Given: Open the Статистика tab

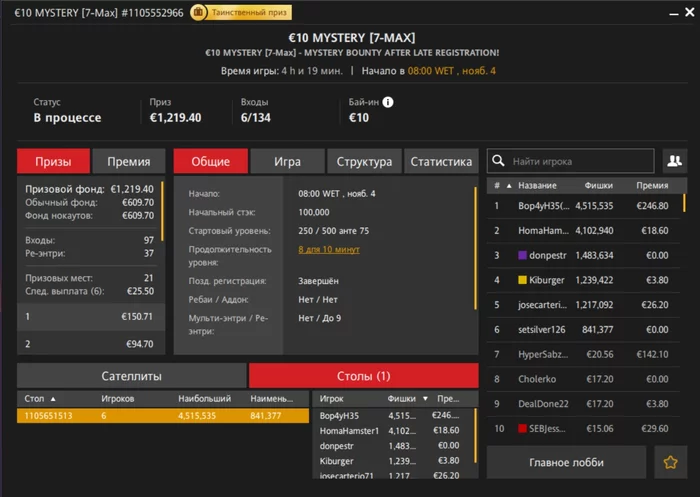Looking at the screenshot, I should coord(441,161).
